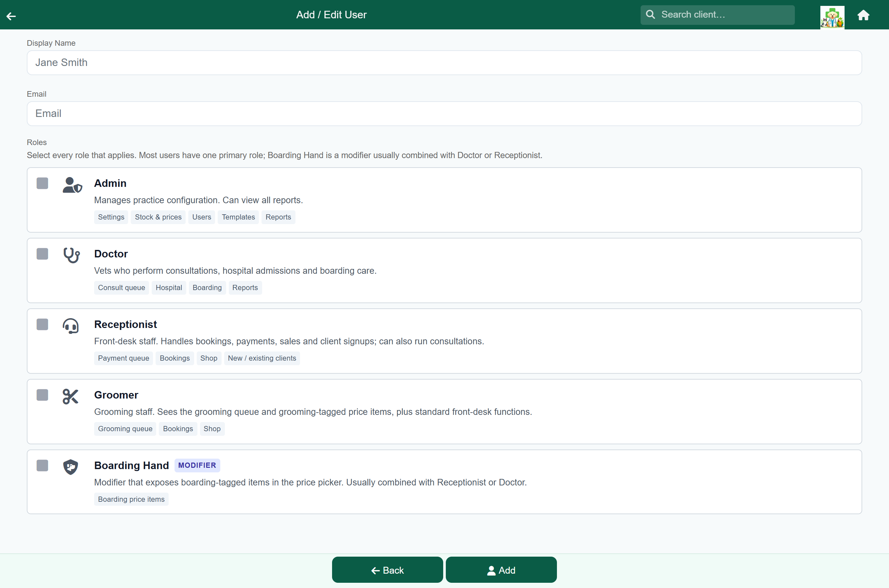Screen dimensions: 889x588
Task: Tick the Receptionist role checkbox
Action: point(42,324)
